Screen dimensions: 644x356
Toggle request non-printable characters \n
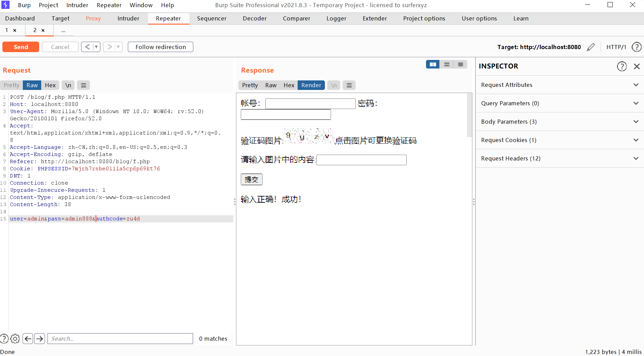(68, 85)
